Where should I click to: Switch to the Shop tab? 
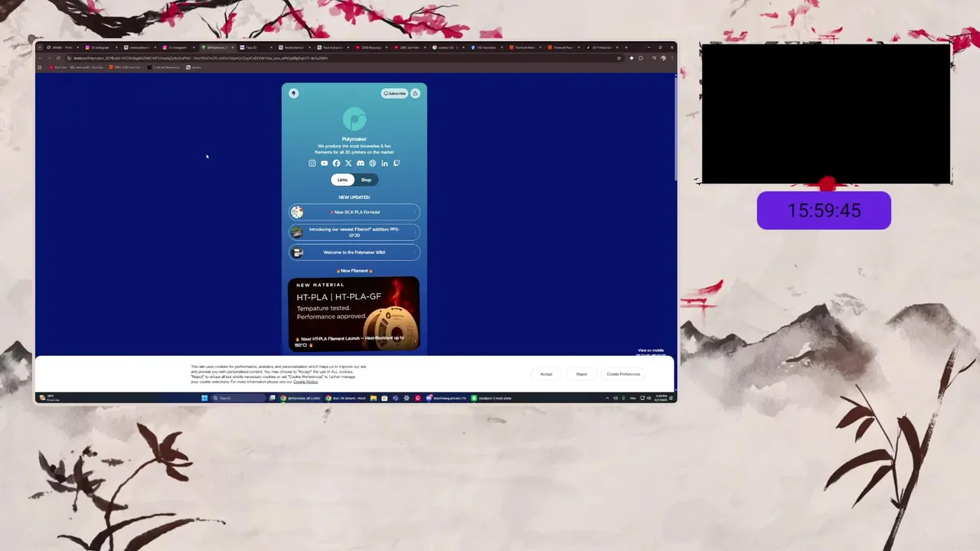coord(366,180)
